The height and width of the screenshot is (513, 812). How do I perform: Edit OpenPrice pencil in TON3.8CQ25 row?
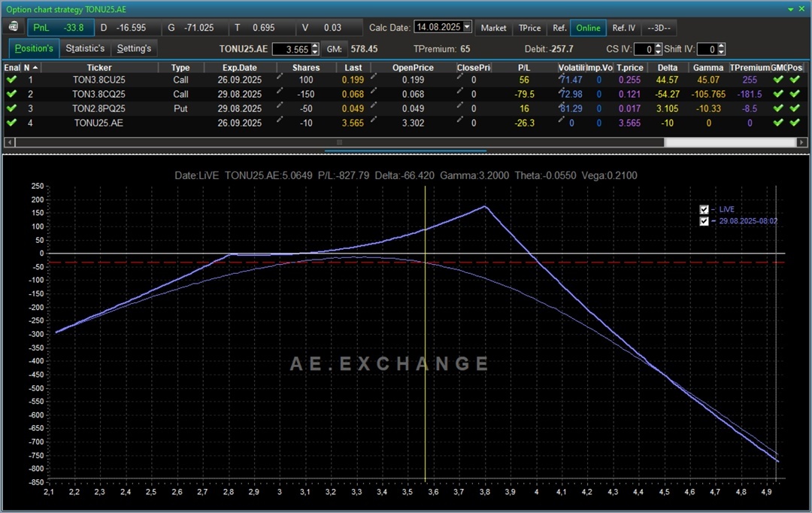click(x=374, y=91)
